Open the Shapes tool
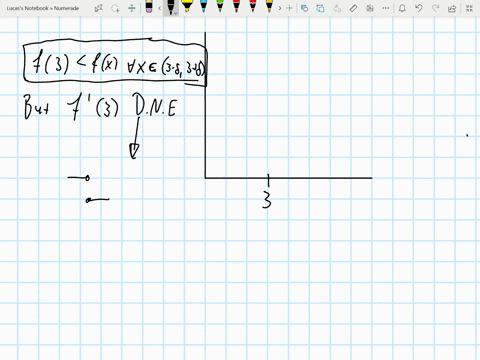Screen dimensions: 480x360 pyautogui.click(x=304, y=8)
